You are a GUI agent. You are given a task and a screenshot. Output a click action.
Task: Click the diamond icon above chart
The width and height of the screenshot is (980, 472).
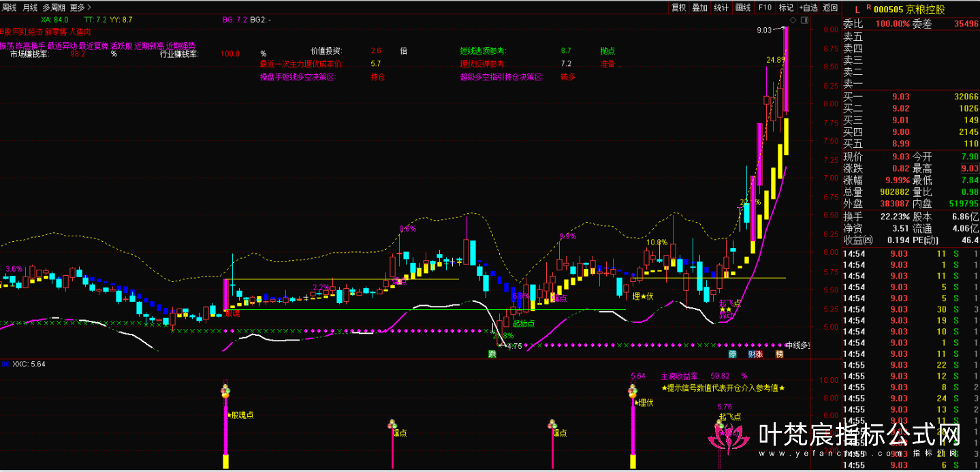click(x=793, y=20)
